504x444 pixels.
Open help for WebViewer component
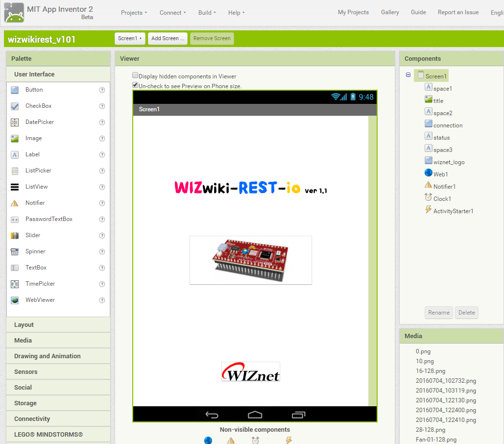(x=102, y=300)
